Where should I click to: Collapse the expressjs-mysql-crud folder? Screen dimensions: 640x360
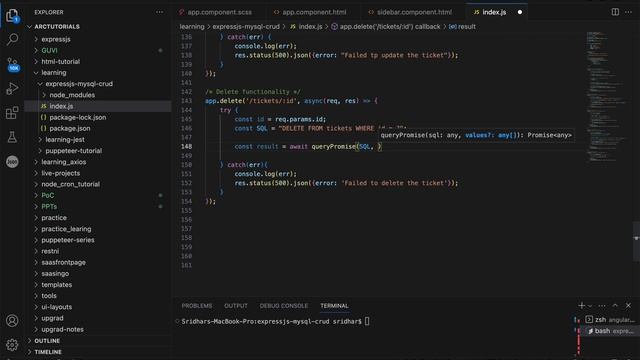79,84
